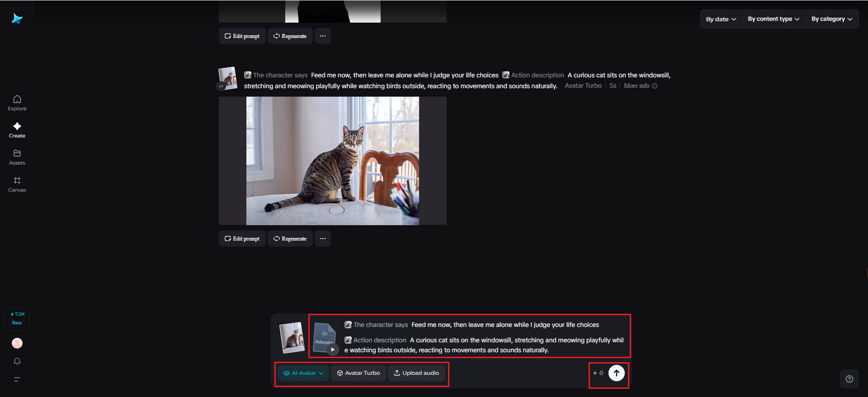Image resolution: width=868 pixels, height=397 pixels.
Task: Click the '5s' duration label
Action: point(613,86)
